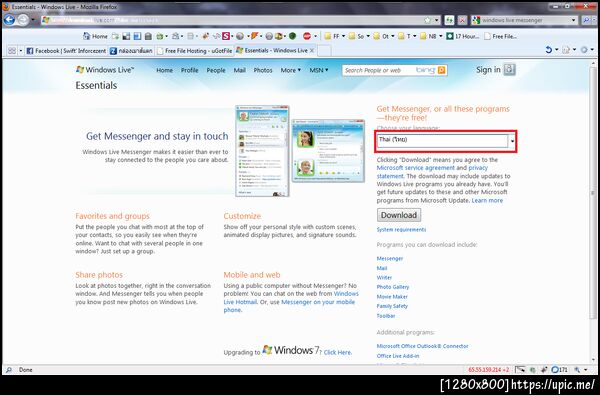
Task: Click the green arrows icon beside address bar
Action: point(449,20)
